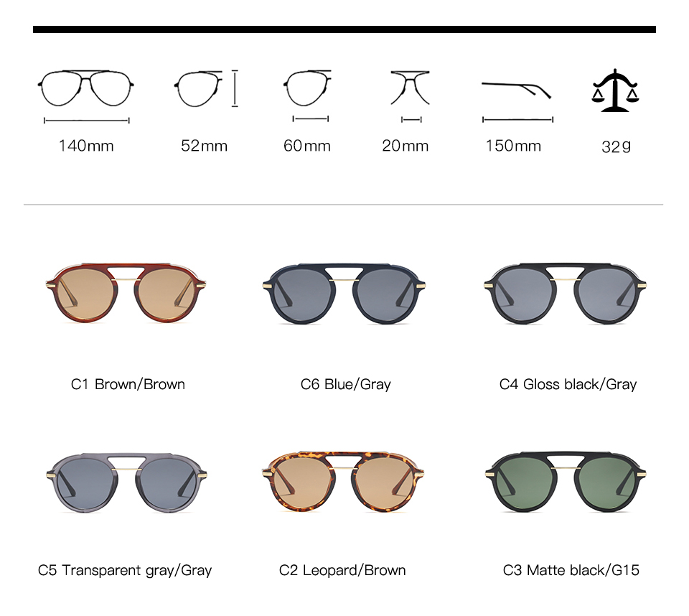Select the temple arm length icon

coord(517,102)
